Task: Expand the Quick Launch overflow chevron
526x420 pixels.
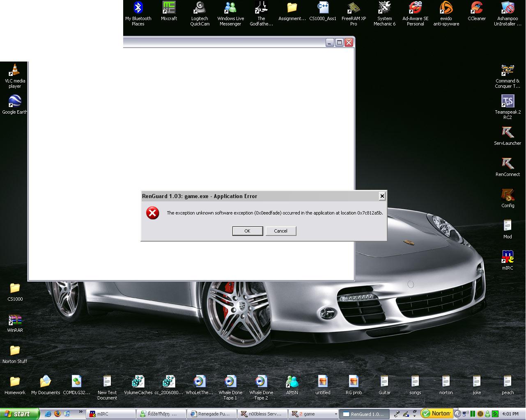Action: pyautogui.click(x=80, y=412)
